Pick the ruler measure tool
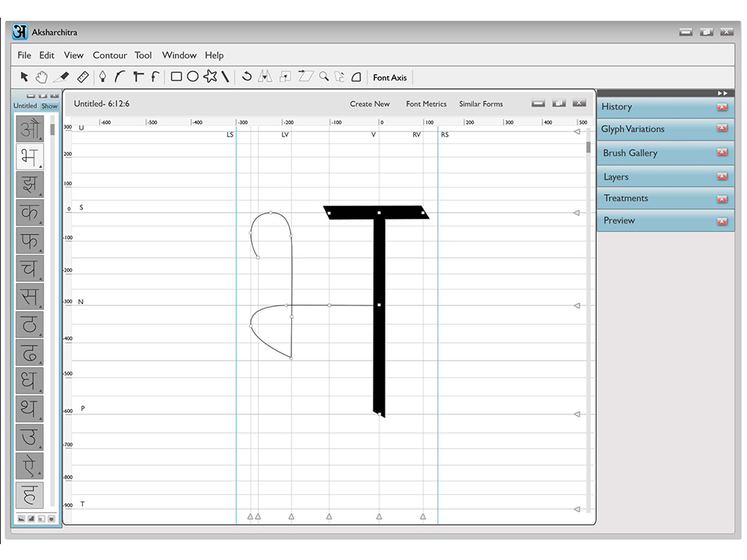Image resolution: width=747 pixels, height=560 pixels. [x=83, y=77]
